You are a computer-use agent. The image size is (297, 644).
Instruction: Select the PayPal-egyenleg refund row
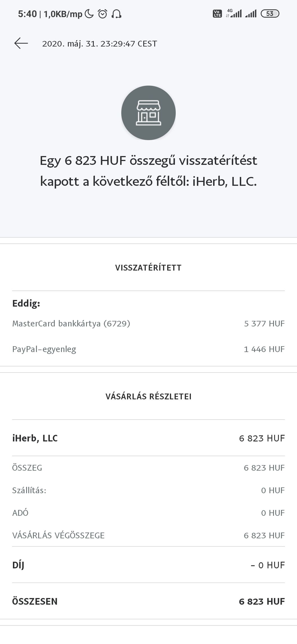148,349
